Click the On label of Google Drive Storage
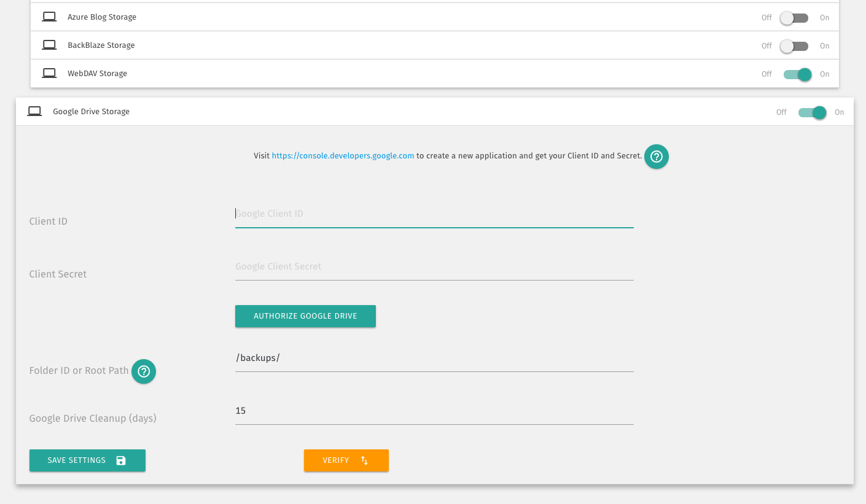 [x=839, y=112]
